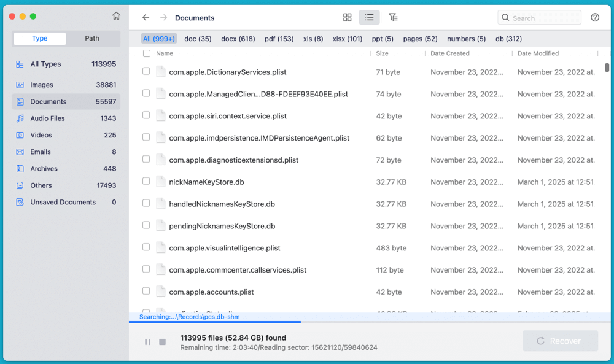
Task: Open the filter options icon
Action: (393, 18)
